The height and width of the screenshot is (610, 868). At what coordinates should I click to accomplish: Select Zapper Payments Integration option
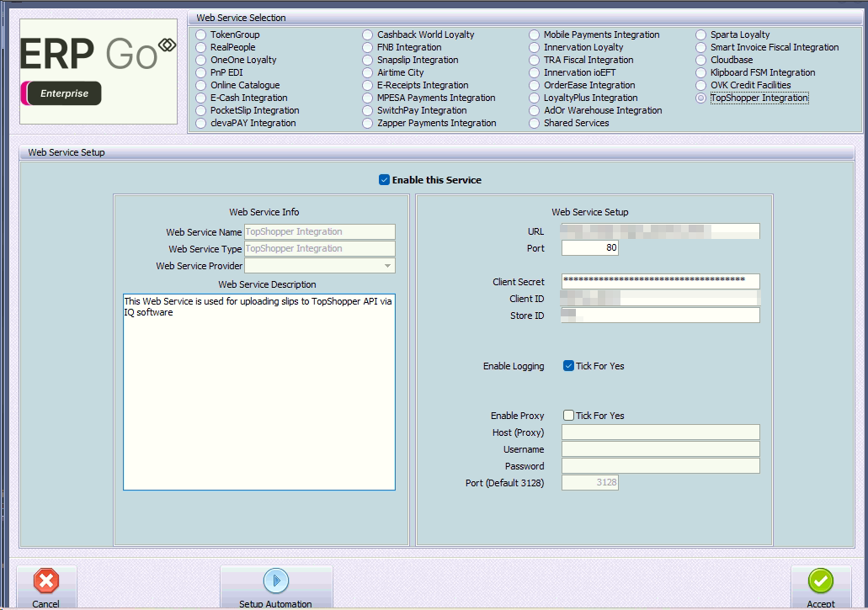click(369, 124)
